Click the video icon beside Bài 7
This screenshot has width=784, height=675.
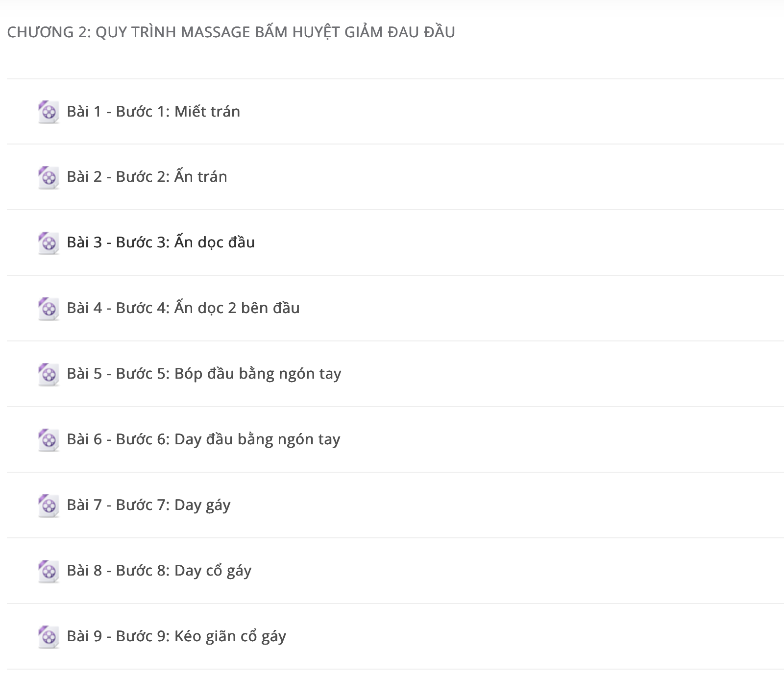[x=49, y=506]
